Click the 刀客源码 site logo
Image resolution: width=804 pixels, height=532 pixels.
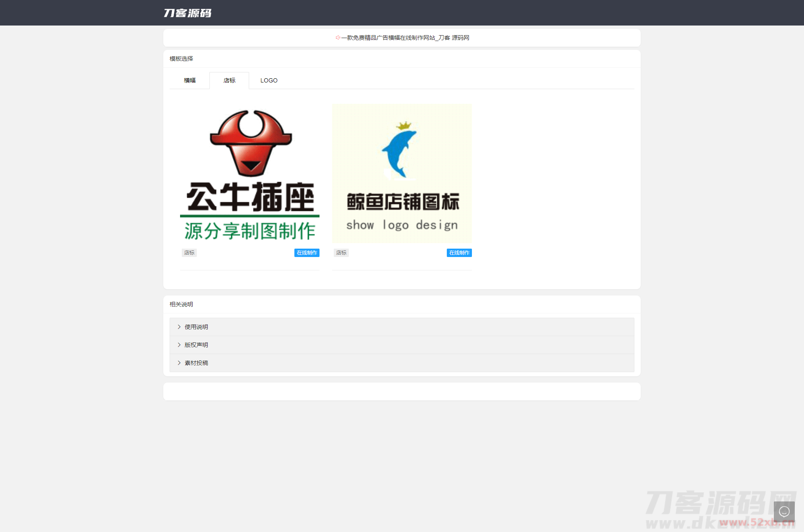point(187,13)
